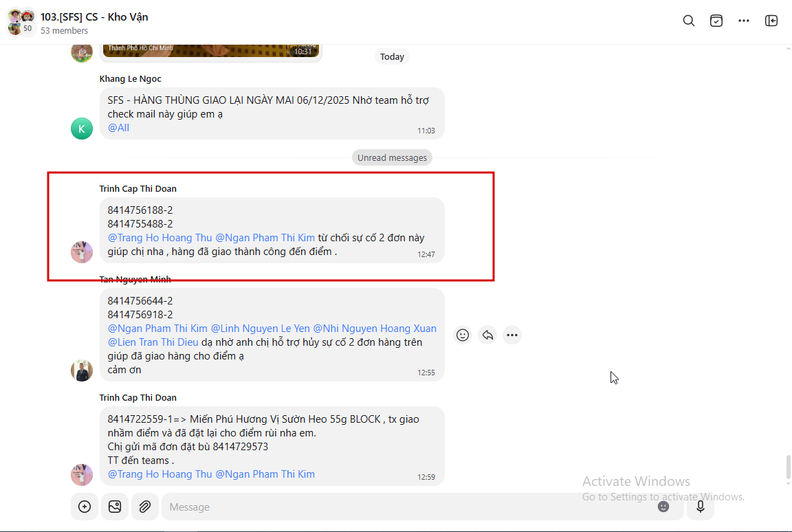792x532 pixels.
Task: Add emoji reaction to Tan Nguyen Minh message
Action: (x=463, y=335)
